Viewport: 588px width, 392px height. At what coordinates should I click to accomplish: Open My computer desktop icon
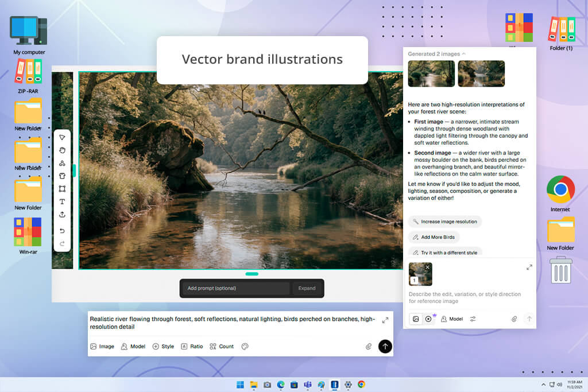[x=29, y=36]
